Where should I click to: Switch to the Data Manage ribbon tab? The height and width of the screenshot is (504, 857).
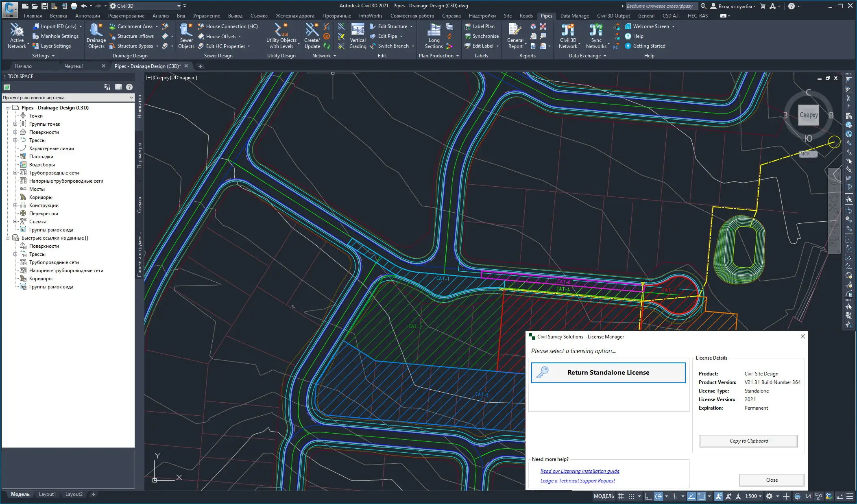tap(574, 16)
